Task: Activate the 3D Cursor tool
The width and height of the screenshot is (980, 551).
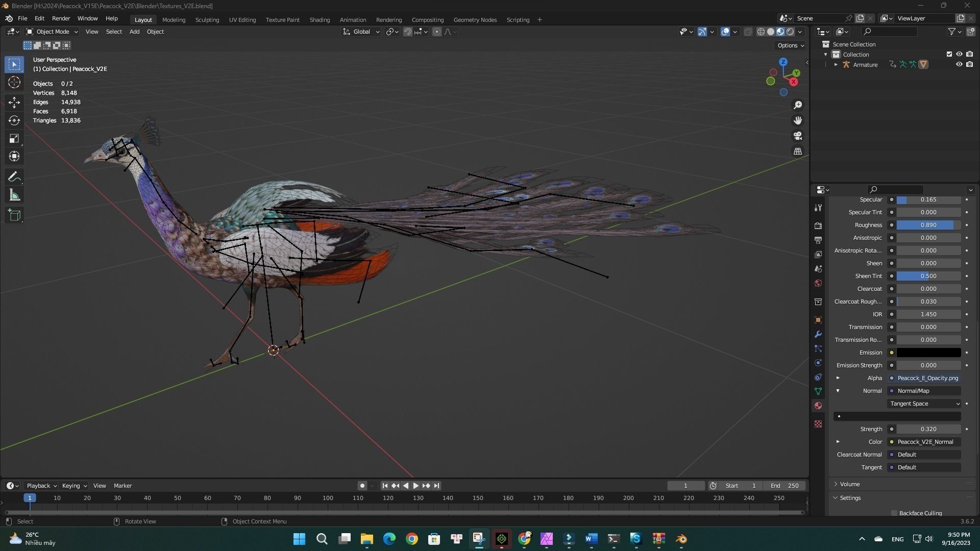Action: [x=14, y=83]
